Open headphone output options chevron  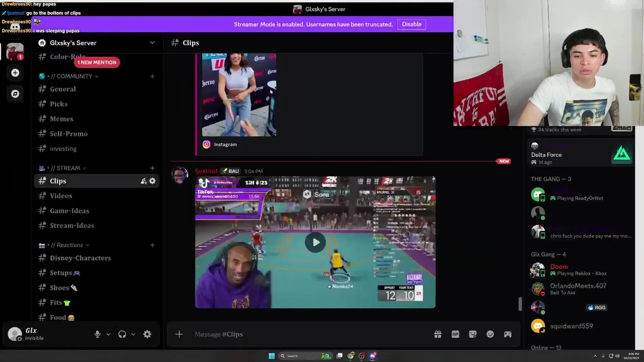tap(133, 334)
